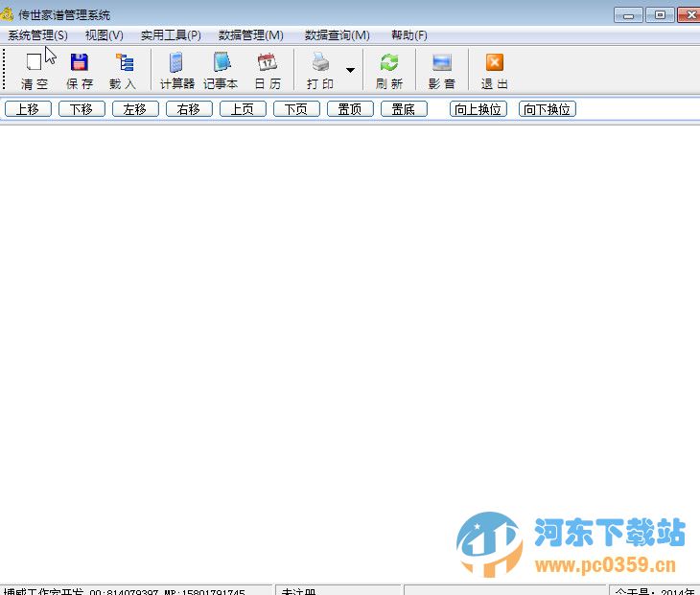Open the 系统管理(S) menu
This screenshot has height=595, width=700.
[x=37, y=35]
